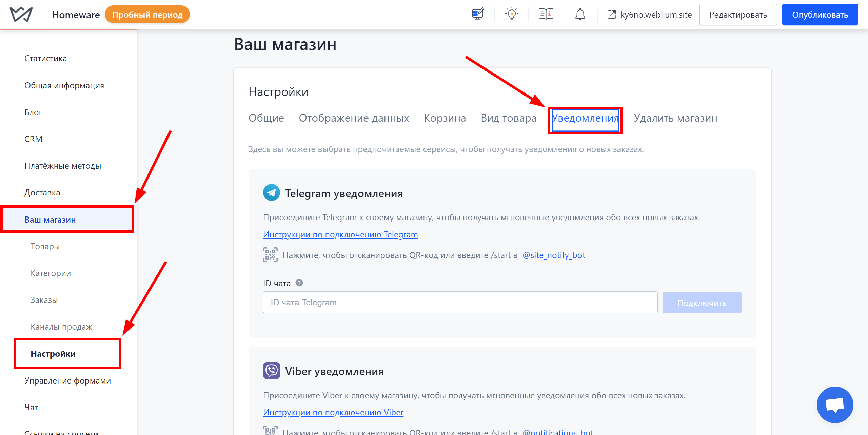The width and height of the screenshot is (868, 435).
Task: Click the Подключить button for Telegram
Action: click(702, 303)
